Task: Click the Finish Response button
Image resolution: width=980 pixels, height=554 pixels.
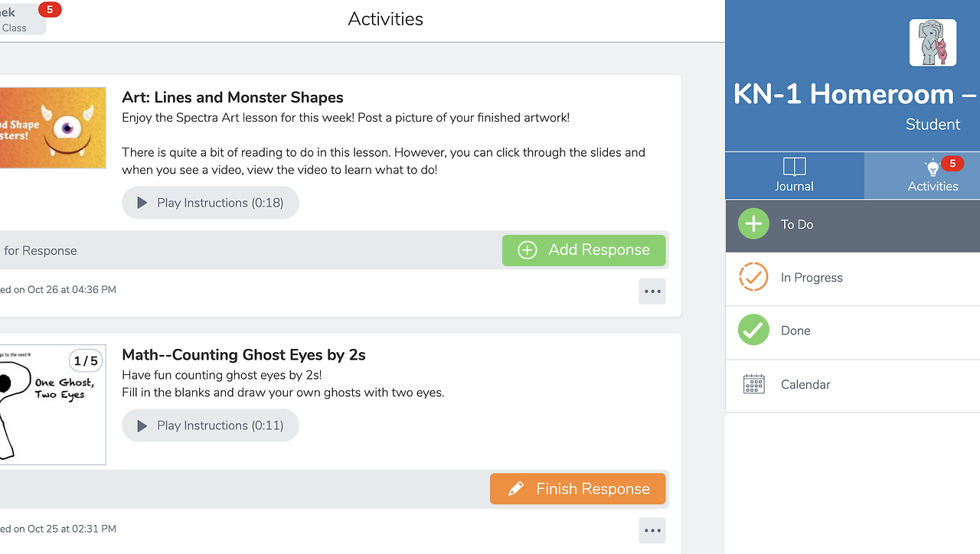Action: tap(578, 489)
